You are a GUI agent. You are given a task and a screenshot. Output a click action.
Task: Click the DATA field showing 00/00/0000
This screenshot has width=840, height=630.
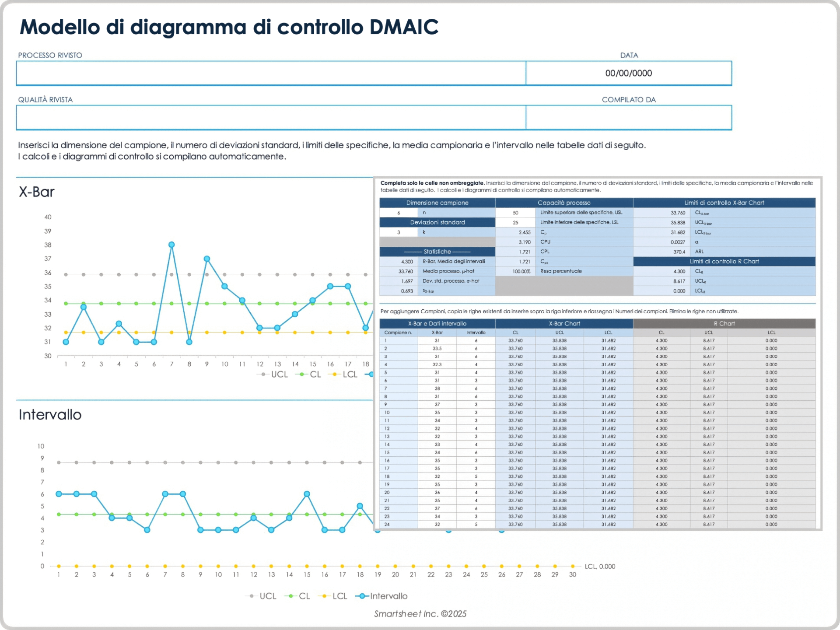click(629, 73)
